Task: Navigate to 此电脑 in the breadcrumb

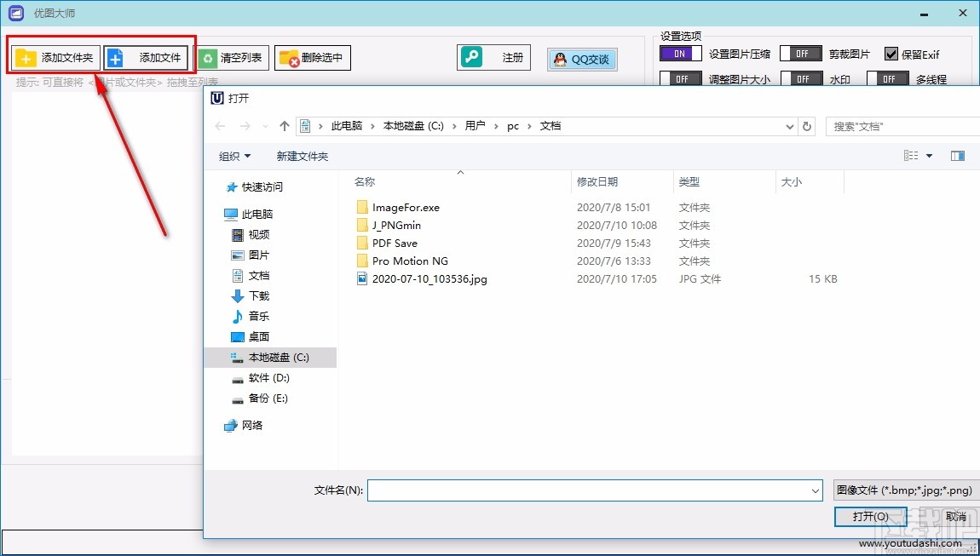Action: click(x=346, y=125)
